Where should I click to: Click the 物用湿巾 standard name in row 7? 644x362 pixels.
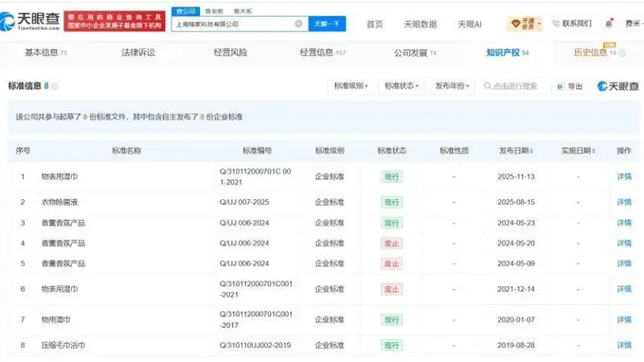pyautogui.click(x=56, y=319)
